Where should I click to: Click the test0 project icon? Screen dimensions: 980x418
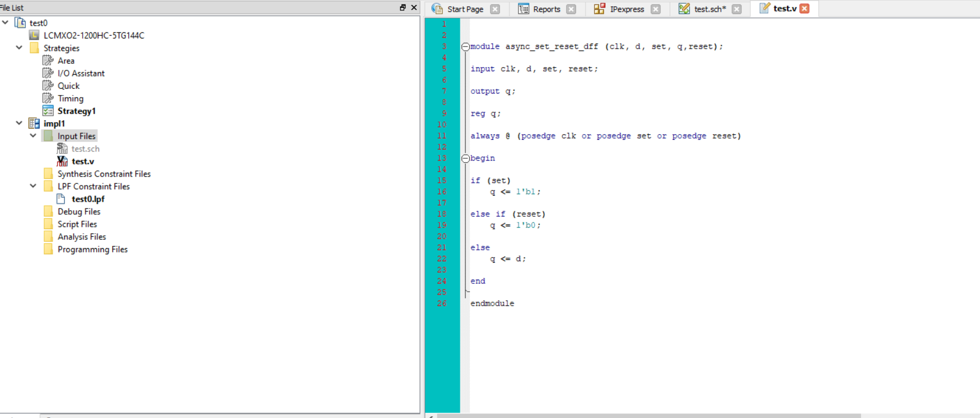click(x=20, y=23)
